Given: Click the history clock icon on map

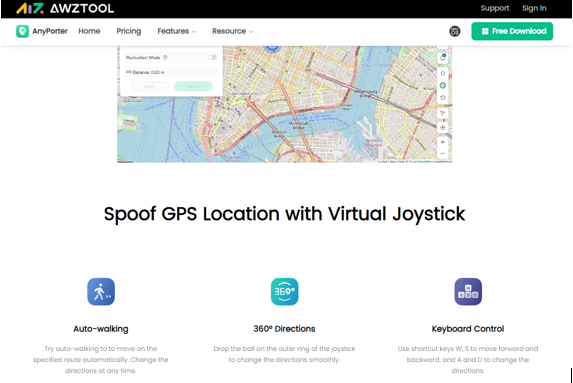Looking at the screenshot, I should point(443,98).
